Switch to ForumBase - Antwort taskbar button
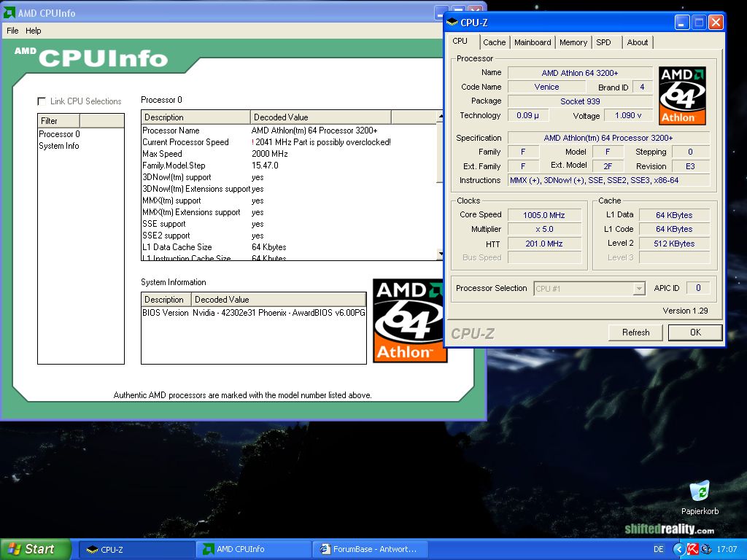 [370, 550]
